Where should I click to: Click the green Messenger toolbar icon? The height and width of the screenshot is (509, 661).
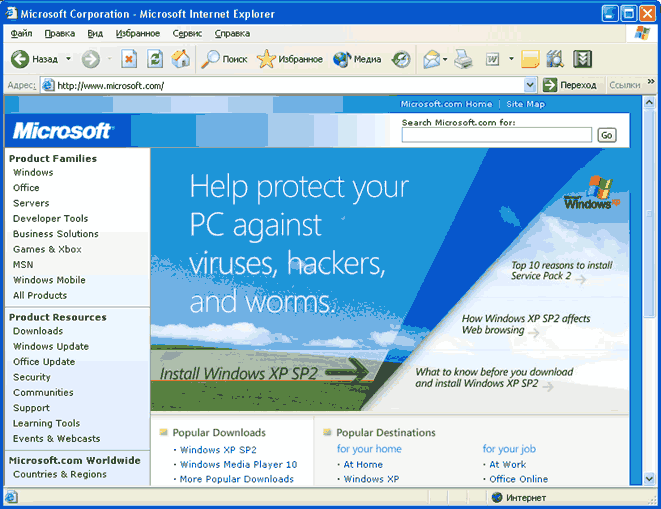pos(582,59)
